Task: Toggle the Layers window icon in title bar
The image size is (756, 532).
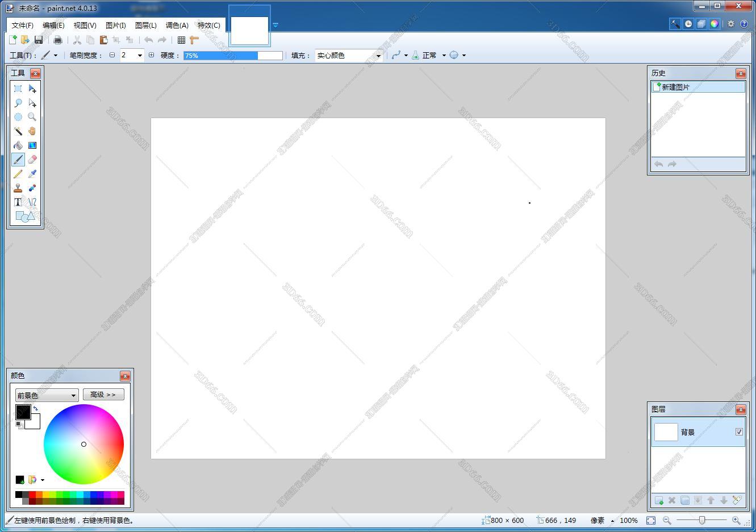Action: pyautogui.click(x=701, y=24)
